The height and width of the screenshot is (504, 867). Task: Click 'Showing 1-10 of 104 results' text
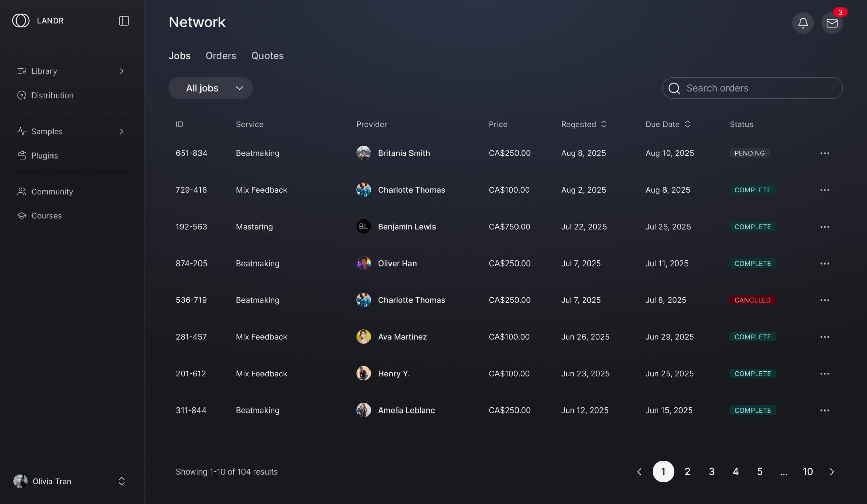tap(226, 472)
